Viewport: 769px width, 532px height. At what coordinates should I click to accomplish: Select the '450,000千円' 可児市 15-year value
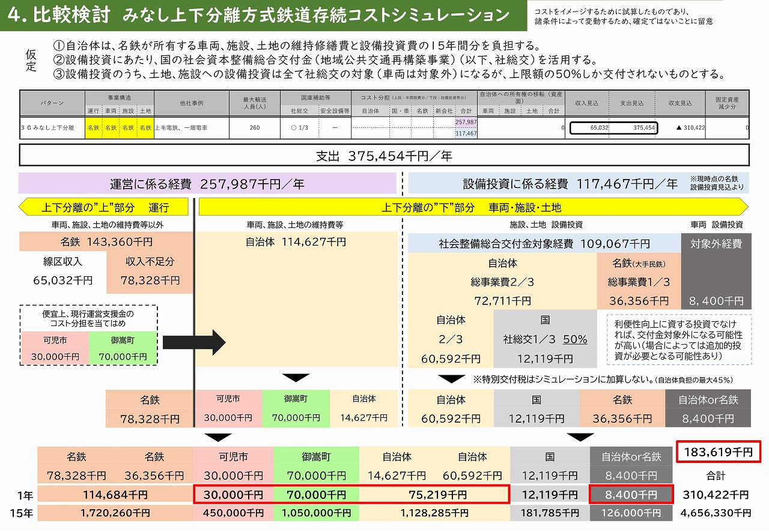(x=234, y=513)
